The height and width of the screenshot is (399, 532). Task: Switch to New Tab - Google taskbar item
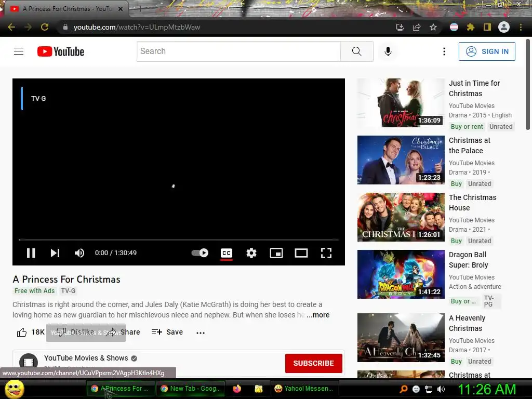pos(191,389)
